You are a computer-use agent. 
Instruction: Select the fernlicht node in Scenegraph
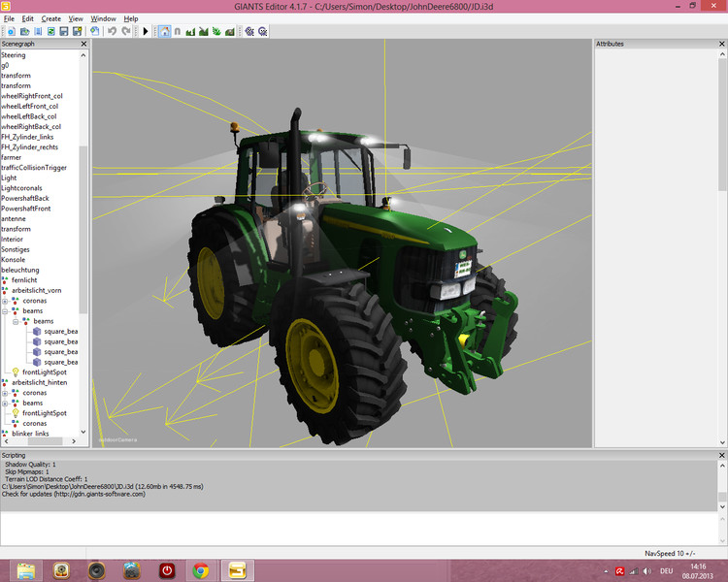(24, 280)
